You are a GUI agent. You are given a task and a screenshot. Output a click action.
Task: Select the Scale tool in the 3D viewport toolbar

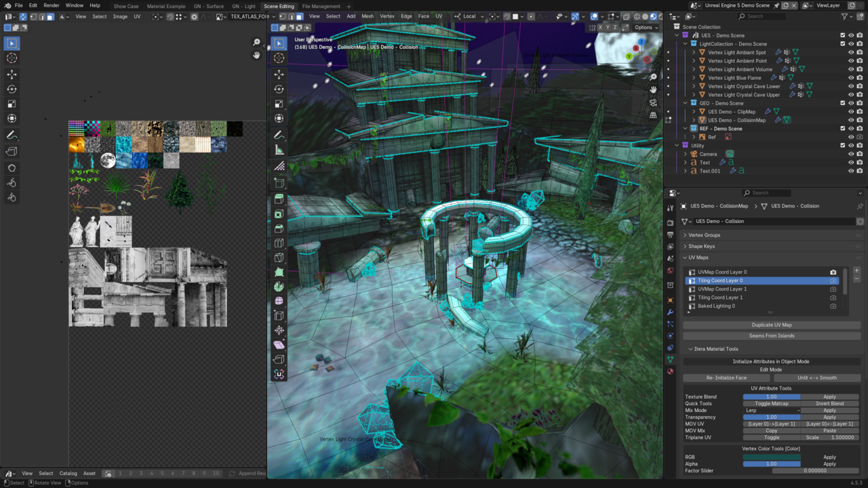point(279,104)
